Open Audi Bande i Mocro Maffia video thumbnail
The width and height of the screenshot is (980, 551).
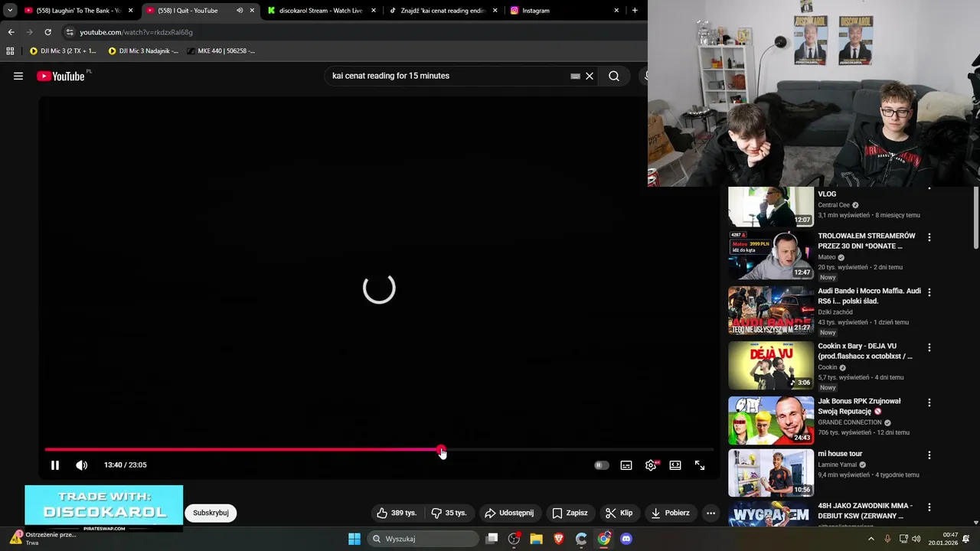click(770, 310)
